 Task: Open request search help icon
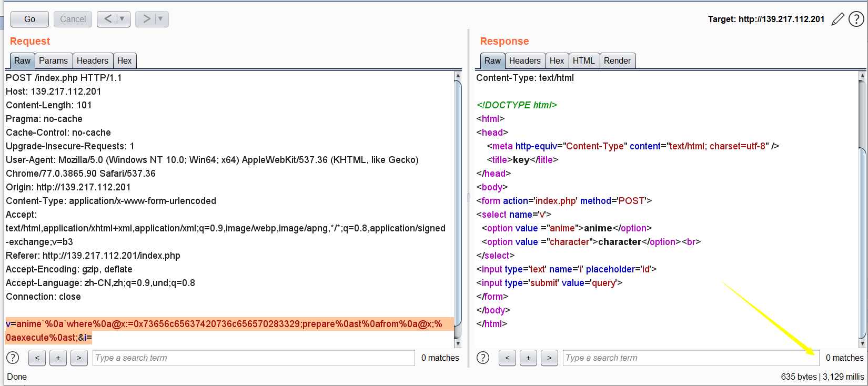(13, 358)
